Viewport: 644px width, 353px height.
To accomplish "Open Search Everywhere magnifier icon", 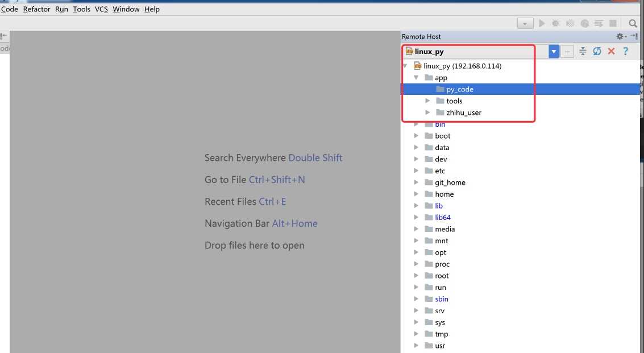I will click(x=633, y=23).
